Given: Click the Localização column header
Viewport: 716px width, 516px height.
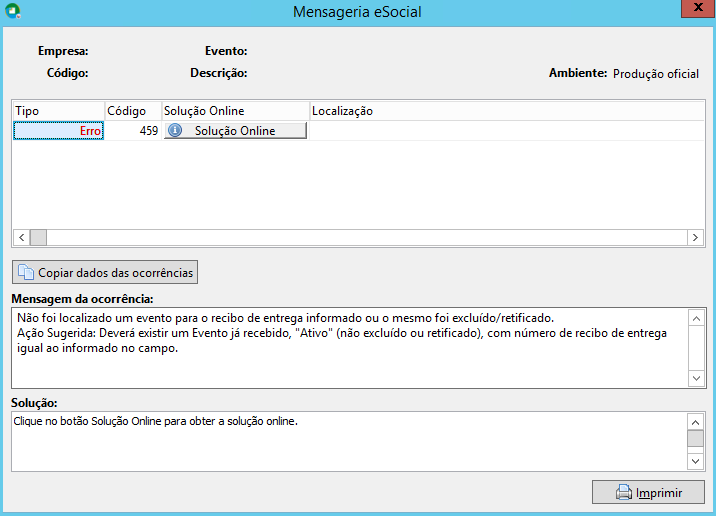Looking at the screenshot, I should pyautogui.click(x=507, y=111).
